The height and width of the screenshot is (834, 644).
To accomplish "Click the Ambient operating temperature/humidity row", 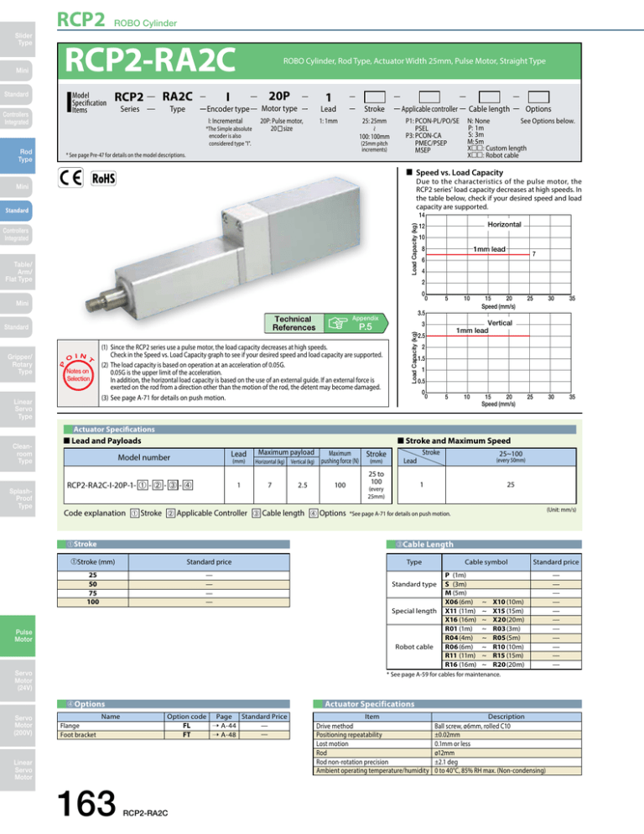I will tap(447, 771).
